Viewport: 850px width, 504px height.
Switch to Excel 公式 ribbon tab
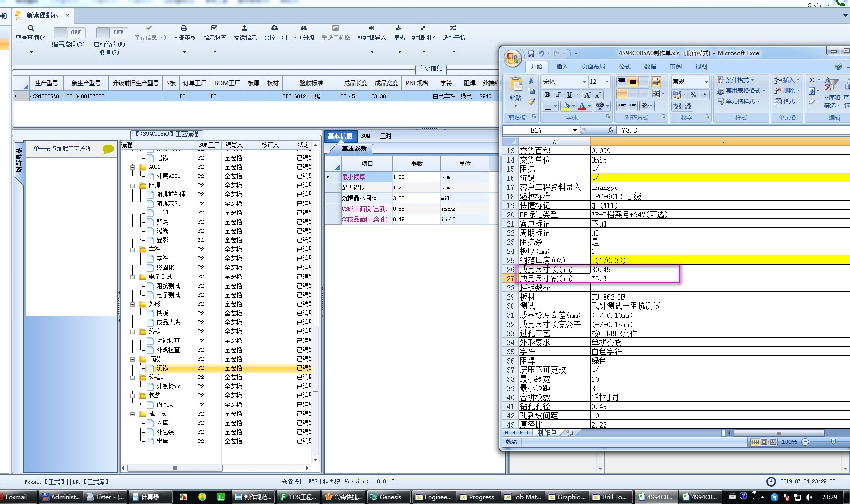(625, 67)
